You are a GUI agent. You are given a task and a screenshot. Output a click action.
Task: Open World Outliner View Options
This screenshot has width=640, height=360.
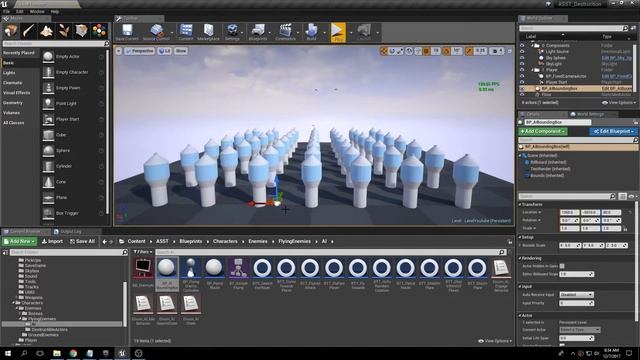tap(619, 103)
